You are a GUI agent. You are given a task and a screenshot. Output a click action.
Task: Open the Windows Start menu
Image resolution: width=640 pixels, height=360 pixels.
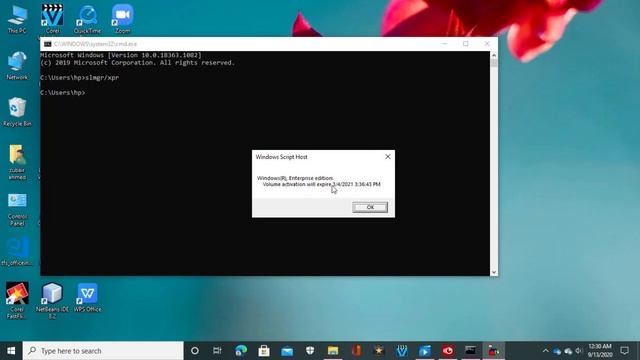point(11,351)
